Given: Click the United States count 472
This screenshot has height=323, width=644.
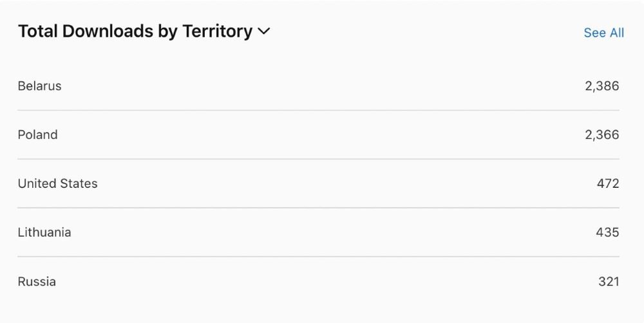Looking at the screenshot, I should (607, 183).
